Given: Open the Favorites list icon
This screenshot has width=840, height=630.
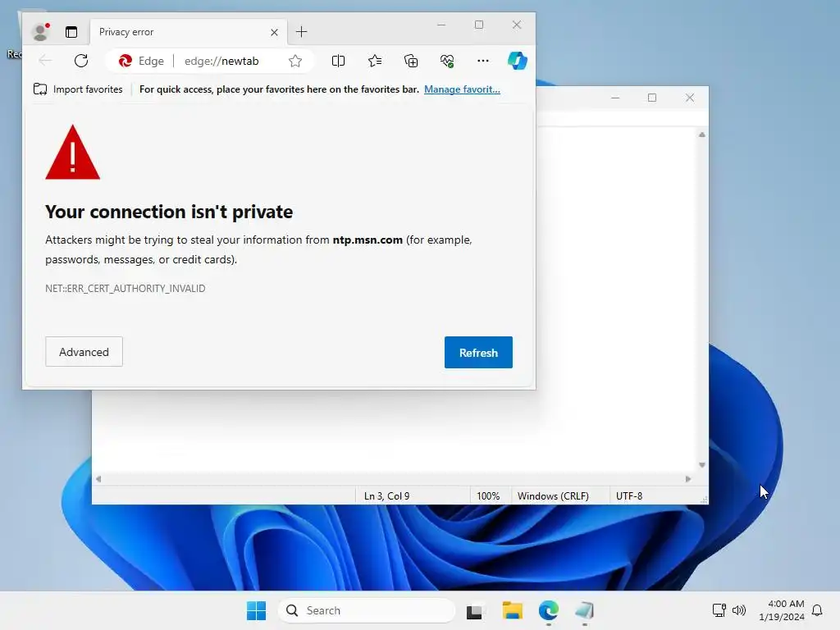Looking at the screenshot, I should [x=375, y=61].
